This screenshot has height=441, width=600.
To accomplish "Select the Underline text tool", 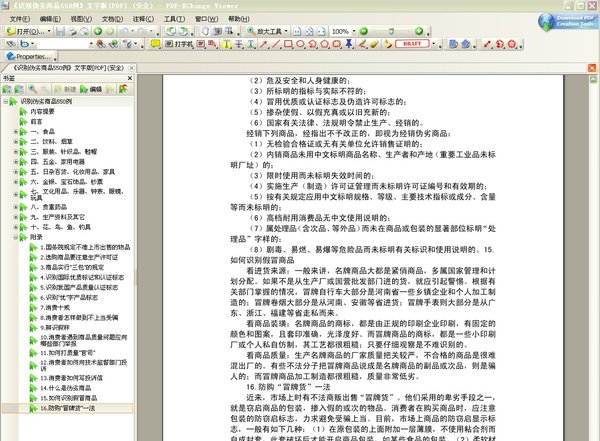I will [x=251, y=44].
